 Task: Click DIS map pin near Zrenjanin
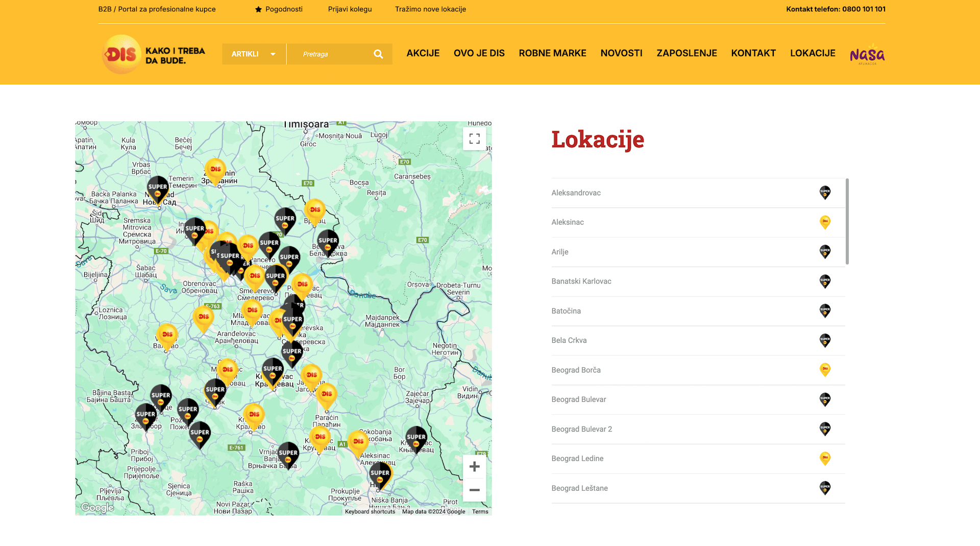point(215,171)
